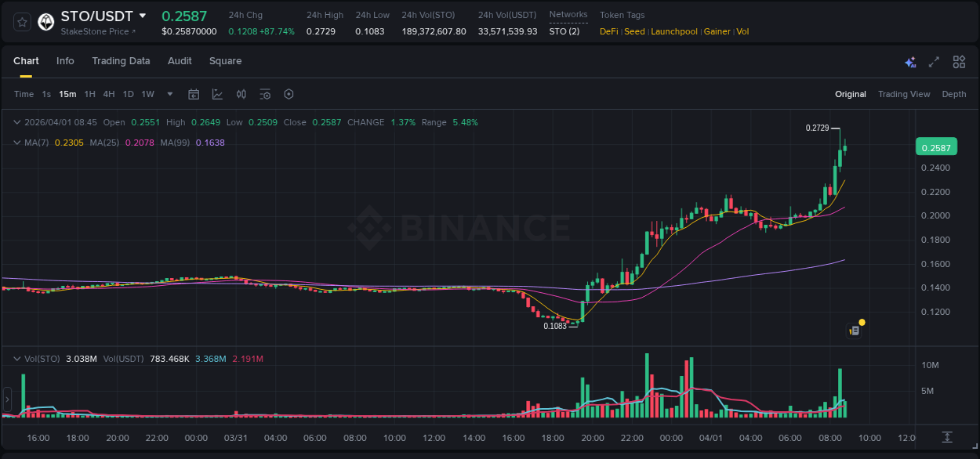
Task: Open the extra timeframes dropdown arrow
Action: (x=169, y=94)
